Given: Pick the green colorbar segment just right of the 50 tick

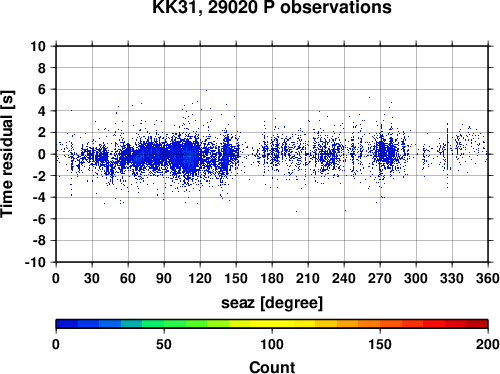Looking at the screenshot, I should click(175, 324).
